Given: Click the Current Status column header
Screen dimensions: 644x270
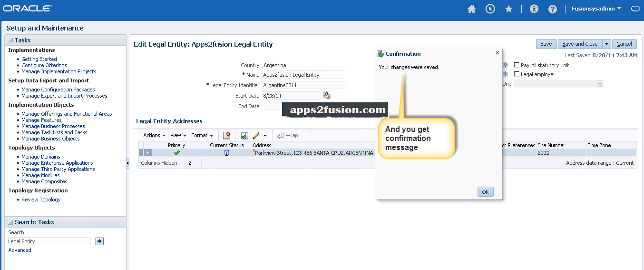Looking at the screenshot, I should pos(227,145).
